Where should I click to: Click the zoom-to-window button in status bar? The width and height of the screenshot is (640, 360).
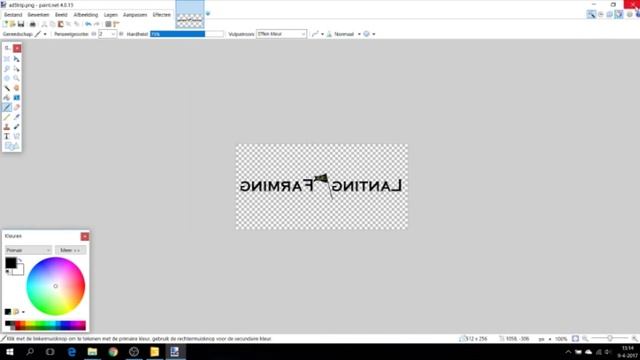click(575, 339)
